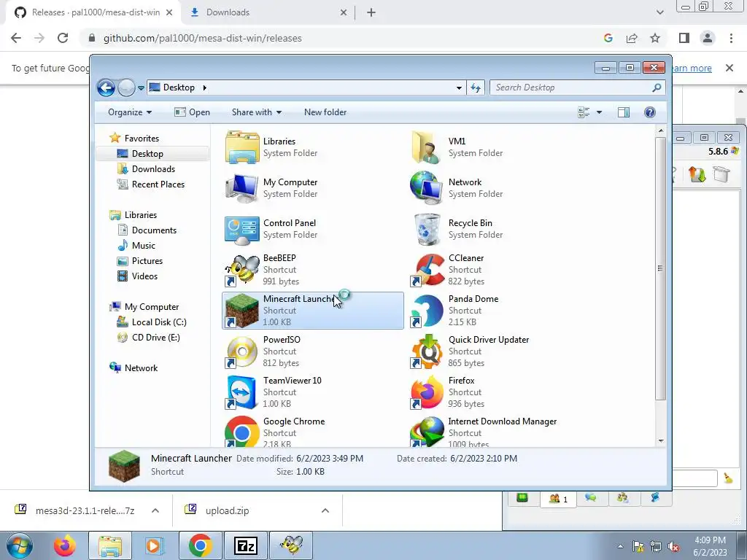Open Pictures library in sidebar
747x560 pixels.
147,261
